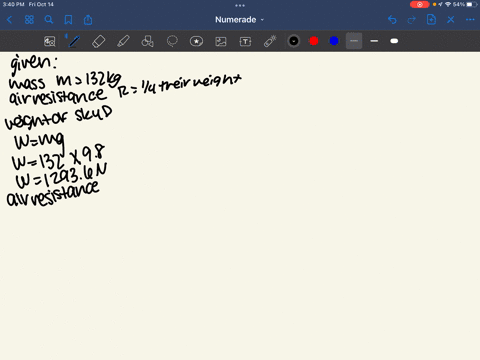Select the Highlighter tool
This screenshot has height=360, width=480.
(x=123, y=41)
